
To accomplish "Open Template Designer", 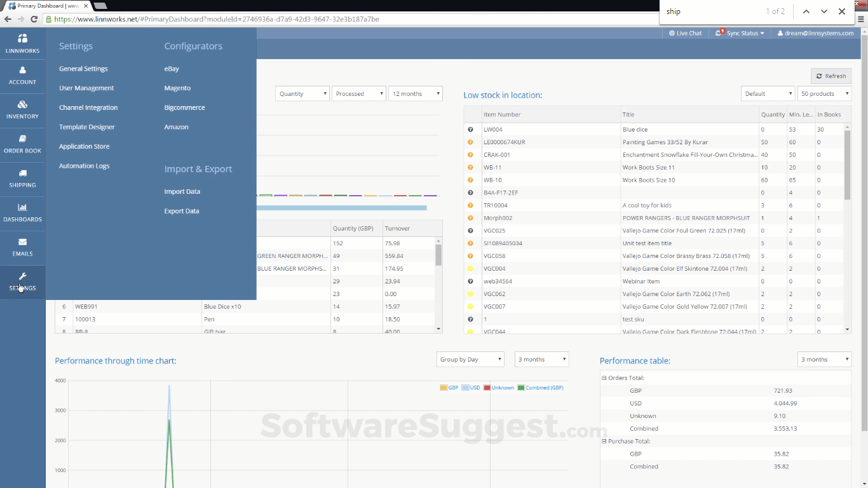I will [x=87, y=127].
